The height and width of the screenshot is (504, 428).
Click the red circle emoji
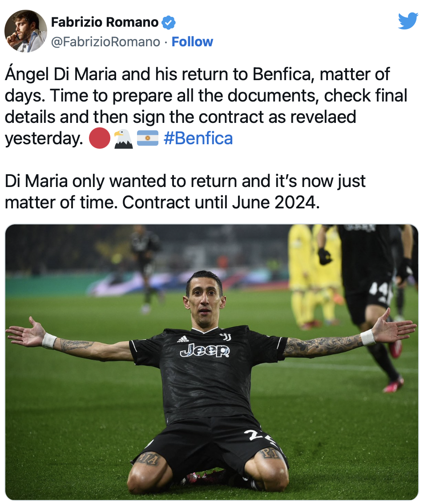point(100,138)
